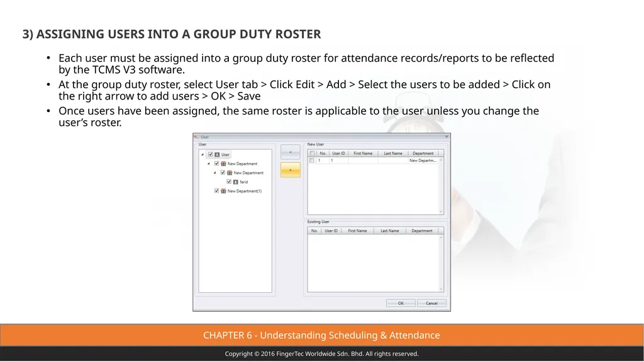Select the farid tree label

pyautogui.click(x=244, y=182)
